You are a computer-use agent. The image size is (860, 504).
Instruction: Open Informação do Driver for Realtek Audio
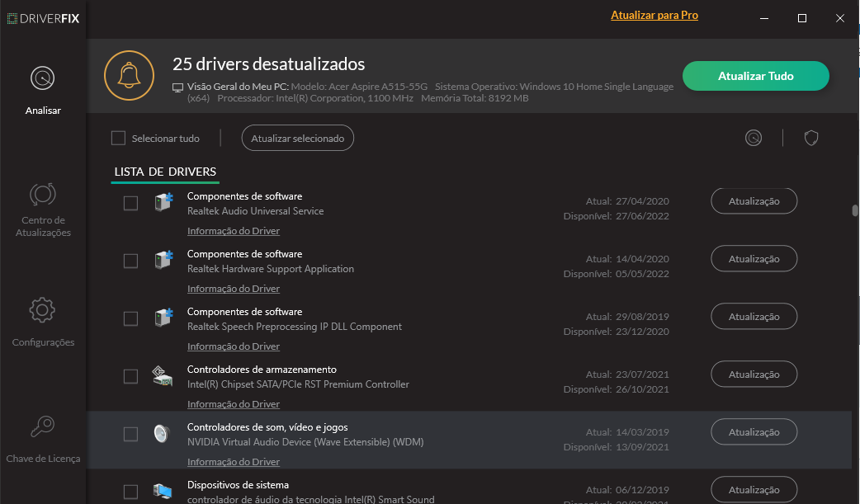pos(234,231)
